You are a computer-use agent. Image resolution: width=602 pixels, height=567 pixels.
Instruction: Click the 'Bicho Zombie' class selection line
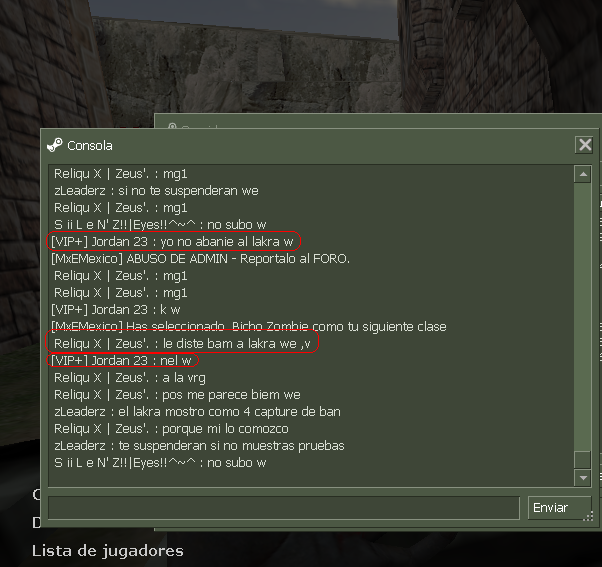(248, 326)
